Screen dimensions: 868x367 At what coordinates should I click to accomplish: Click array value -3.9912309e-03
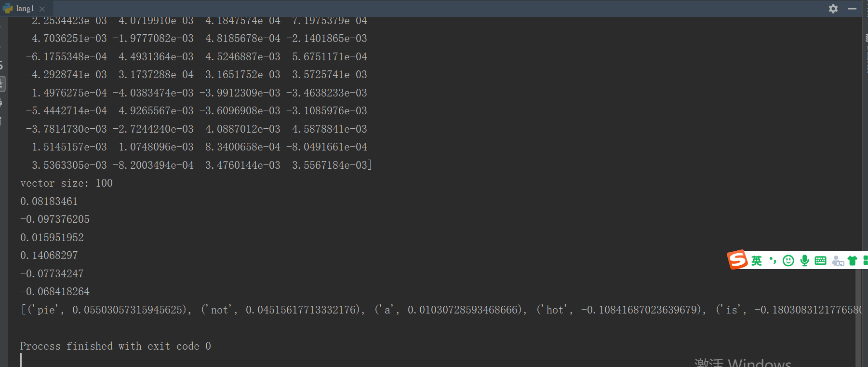click(x=240, y=93)
